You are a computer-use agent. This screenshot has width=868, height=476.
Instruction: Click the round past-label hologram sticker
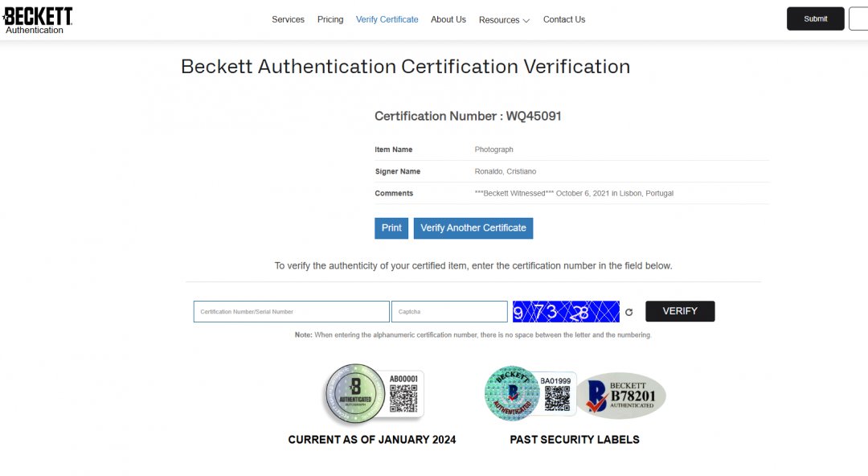tap(512, 393)
